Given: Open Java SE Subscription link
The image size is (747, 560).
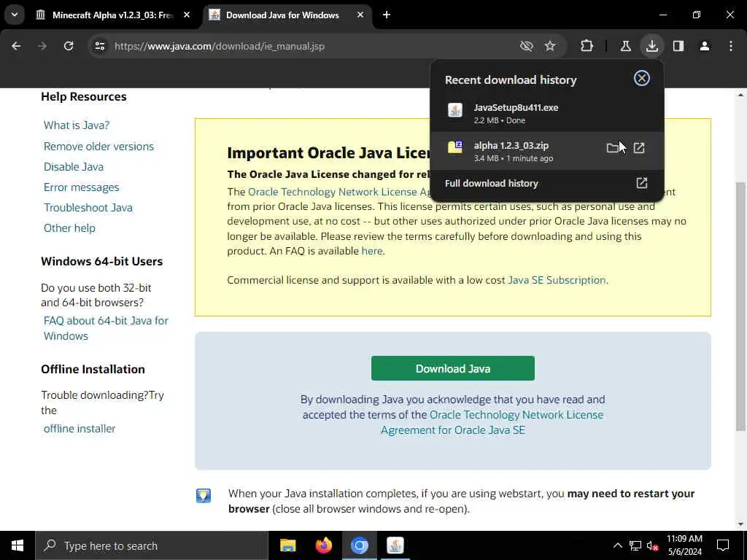Looking at the screenshot, I should (x=557, y=280).
